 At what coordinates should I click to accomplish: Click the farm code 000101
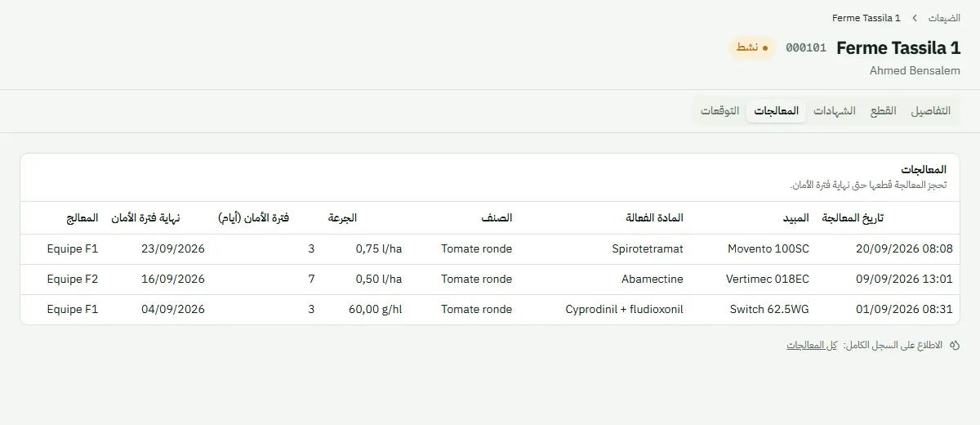coord(806,47)
